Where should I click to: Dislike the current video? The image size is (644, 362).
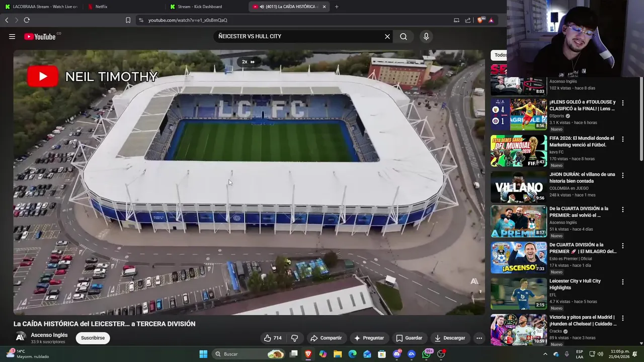pos(295,338)
